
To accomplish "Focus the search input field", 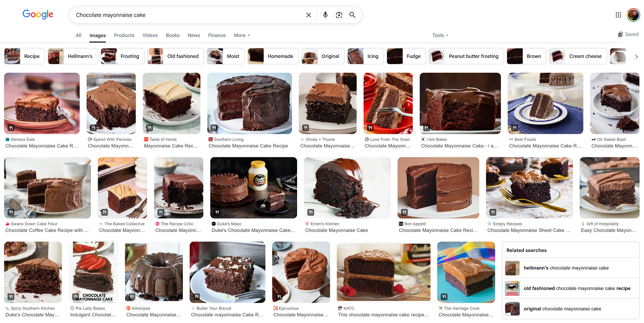I will click(188, 15).
